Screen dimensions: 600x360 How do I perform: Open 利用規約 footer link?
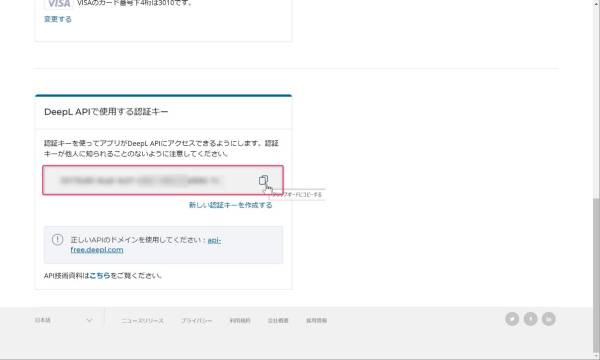pyautogui.click(x=240, y=321)
